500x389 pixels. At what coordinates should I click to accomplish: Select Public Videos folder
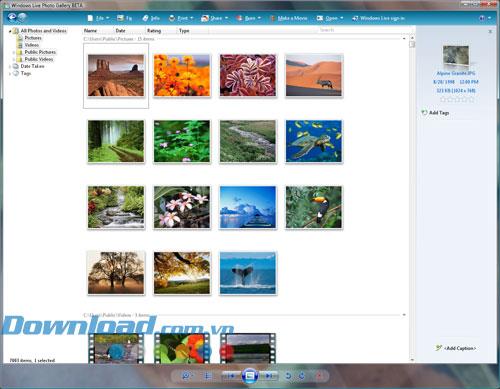[x=39, y=59]
